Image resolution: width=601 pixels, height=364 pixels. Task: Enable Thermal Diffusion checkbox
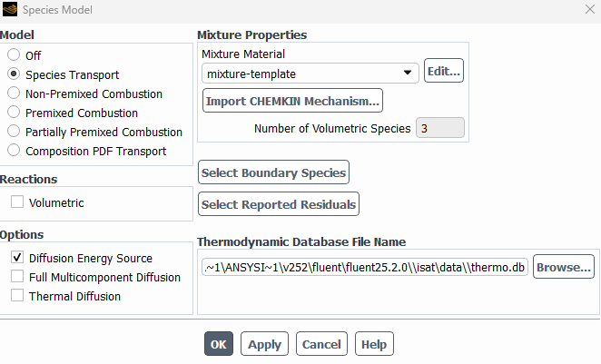(17, 295)
